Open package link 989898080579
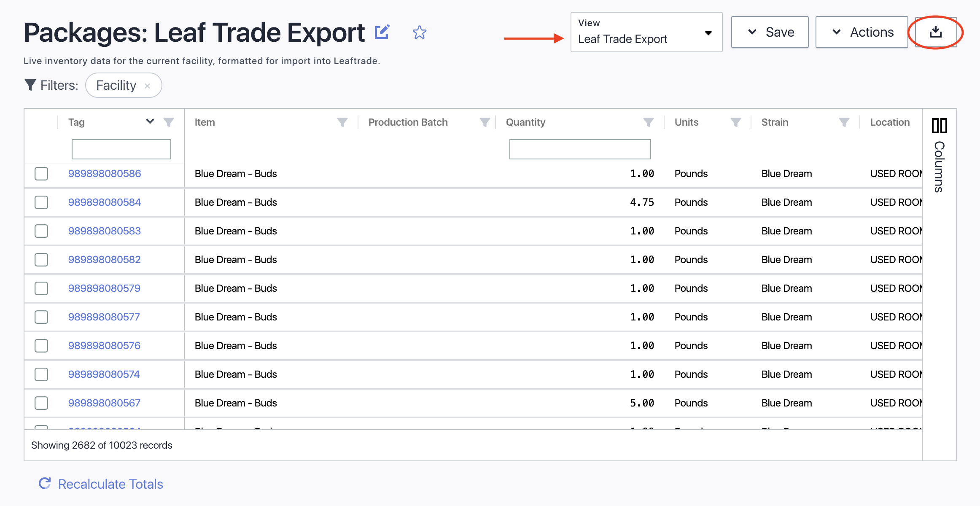This screenshot has width=980, height=506. pyautogui.click(x=105, y=288)
